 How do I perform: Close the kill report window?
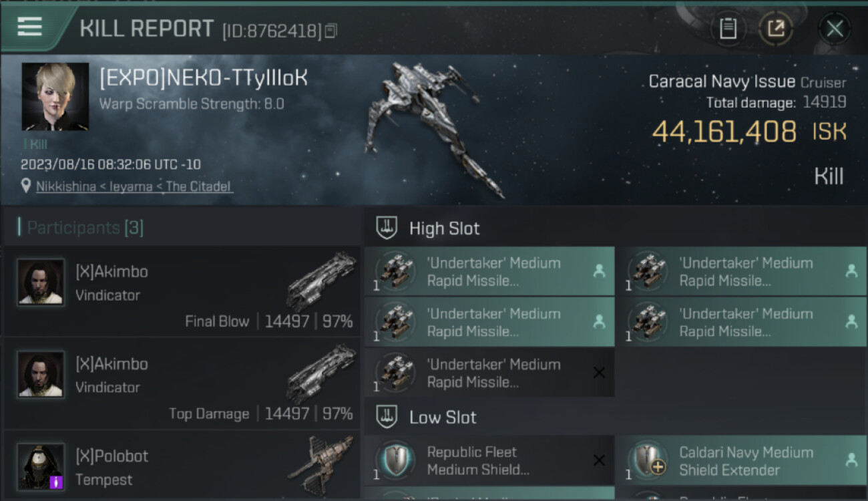[835, 29]
